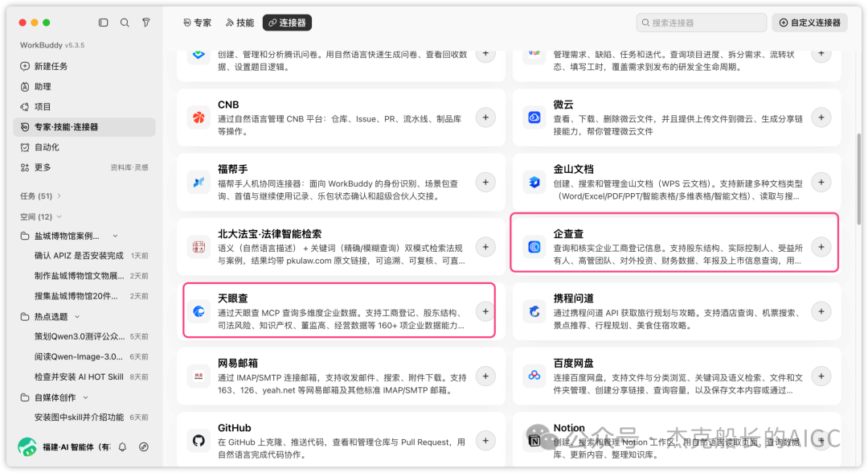Click the 携程问道 connector title

click(x=574, y=298)
